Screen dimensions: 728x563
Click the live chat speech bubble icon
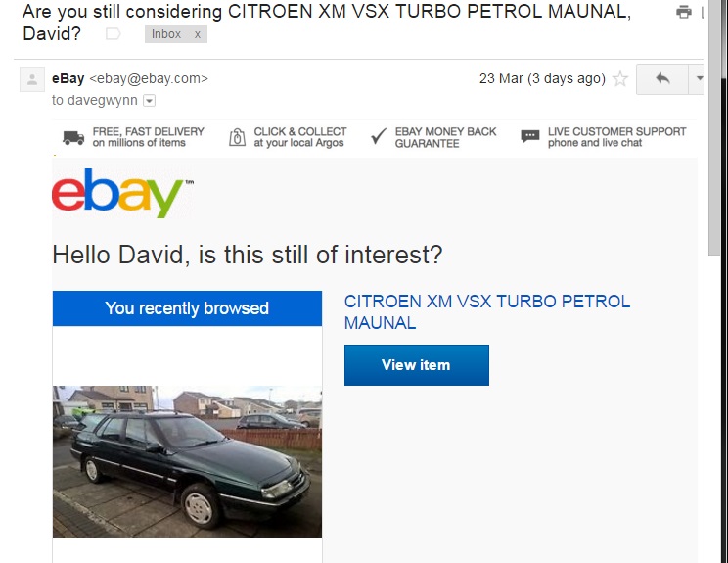pos(529,136)
